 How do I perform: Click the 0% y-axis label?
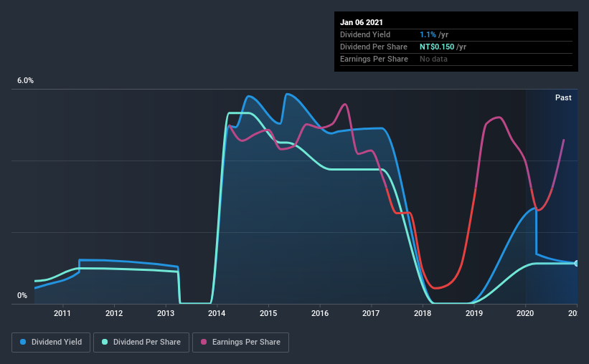(x=22, y=296)
